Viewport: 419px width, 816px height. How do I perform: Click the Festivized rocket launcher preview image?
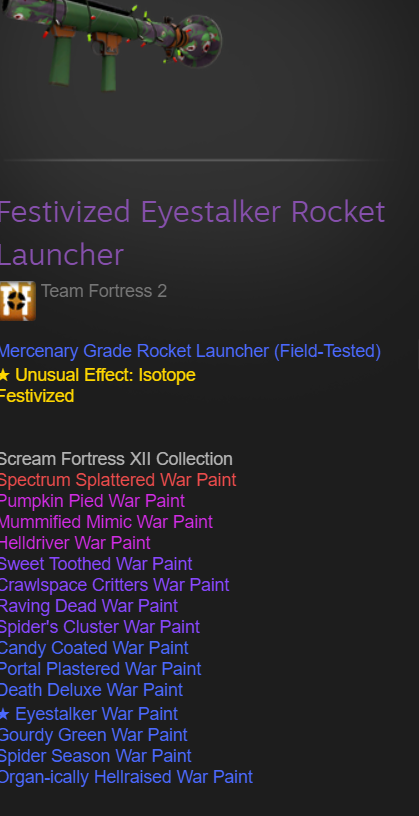[111, 45]
